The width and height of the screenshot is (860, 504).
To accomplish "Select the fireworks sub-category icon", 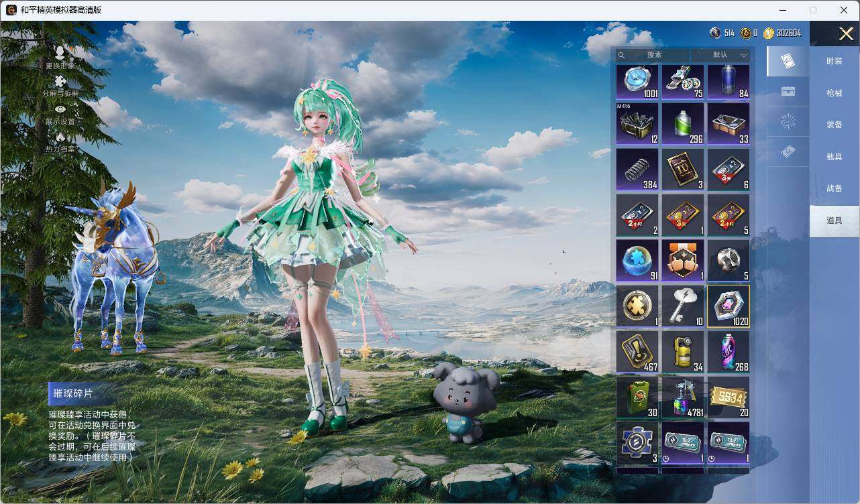I will (788, 121).
